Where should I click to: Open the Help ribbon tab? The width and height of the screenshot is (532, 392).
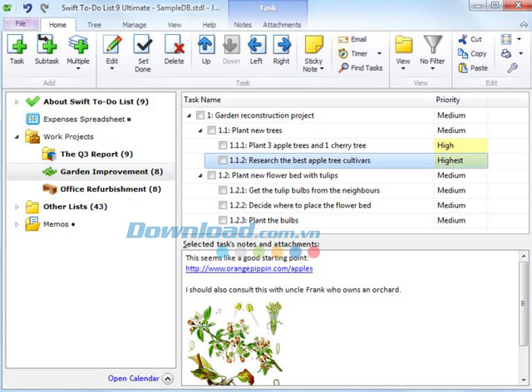pyautogui.click(x=209, y=25)
